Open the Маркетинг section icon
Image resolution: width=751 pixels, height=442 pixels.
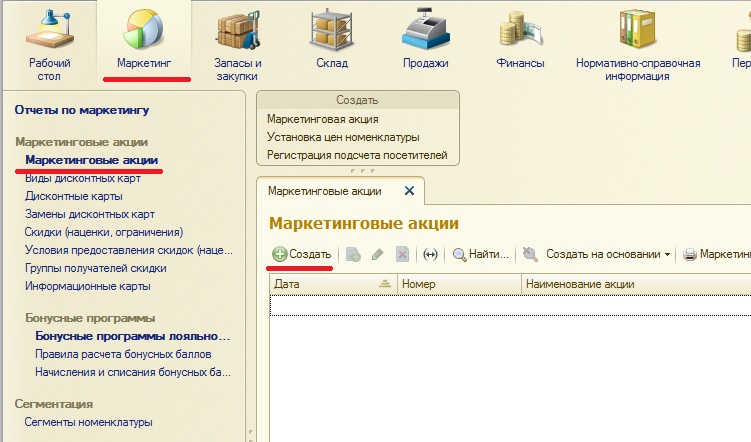point(144,32)
